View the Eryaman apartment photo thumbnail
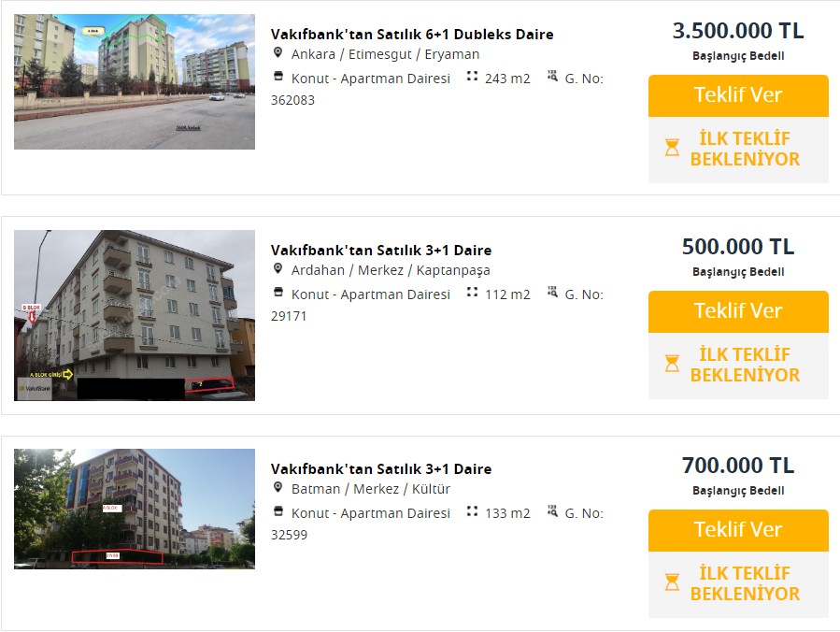This screenshot has height=632, width=840. pyautogui.click(x=135, y=81)
